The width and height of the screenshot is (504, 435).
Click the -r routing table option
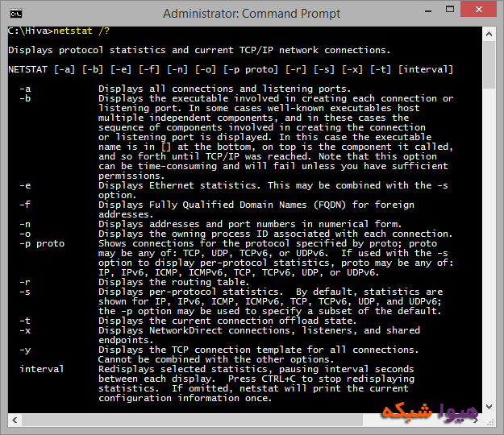(x=26, y=282)
